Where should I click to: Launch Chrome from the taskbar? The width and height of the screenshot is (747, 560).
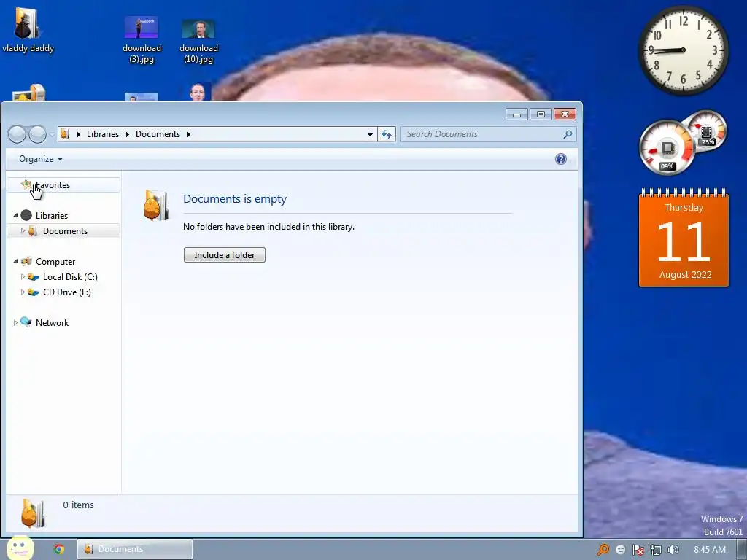click(58, 549)
